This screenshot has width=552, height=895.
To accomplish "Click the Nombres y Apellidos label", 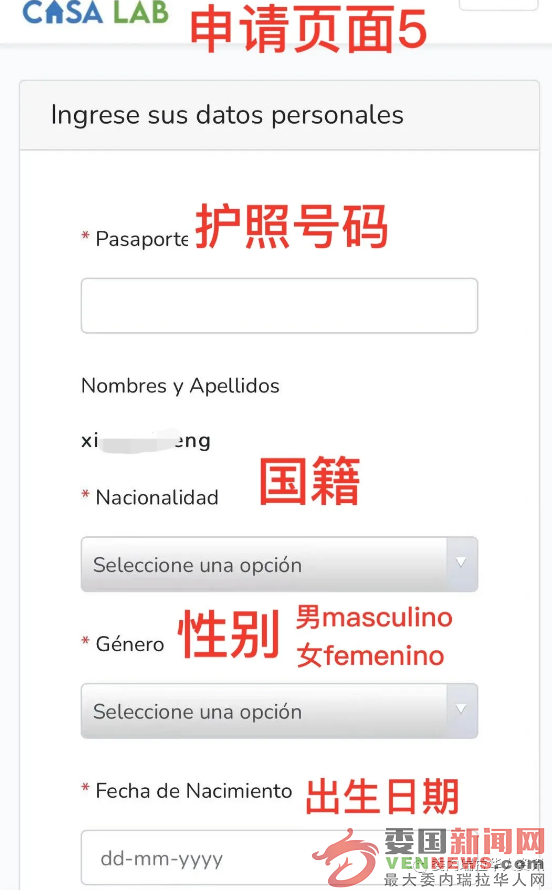I will coord(180,386).
